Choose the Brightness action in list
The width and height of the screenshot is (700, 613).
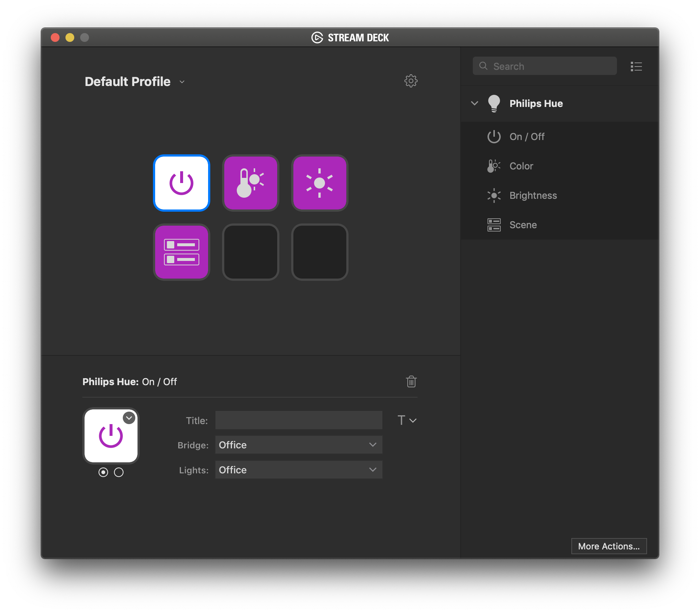point(559,196)
